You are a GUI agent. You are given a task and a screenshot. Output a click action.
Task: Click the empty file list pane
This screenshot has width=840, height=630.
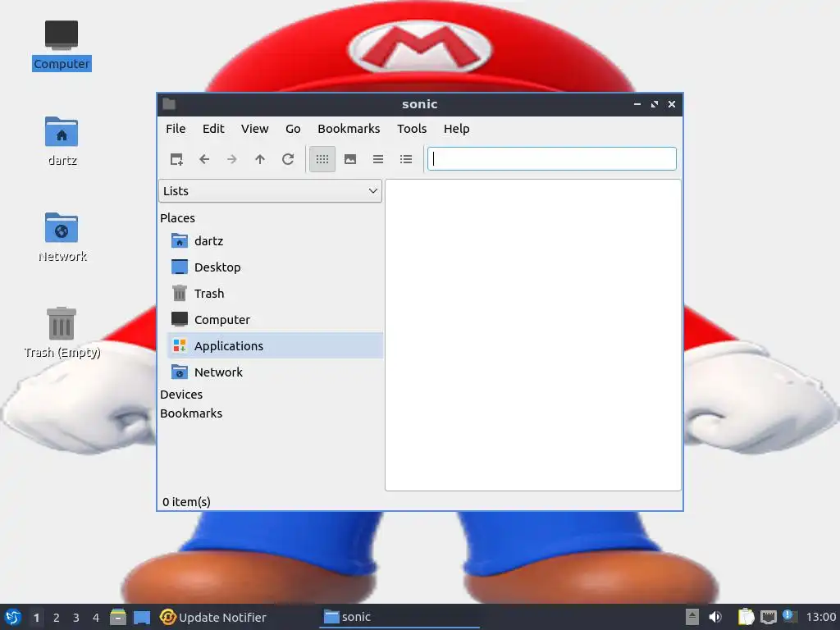(x=533, y=335)
